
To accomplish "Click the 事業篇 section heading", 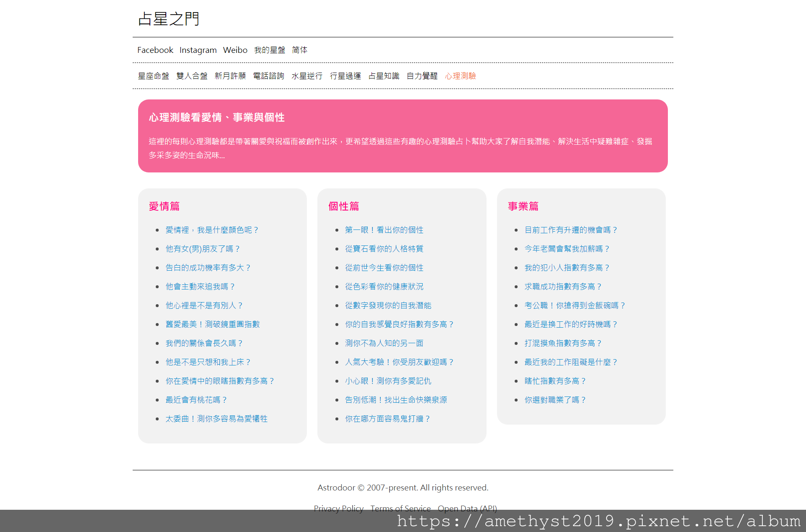I will click(523, 206).
